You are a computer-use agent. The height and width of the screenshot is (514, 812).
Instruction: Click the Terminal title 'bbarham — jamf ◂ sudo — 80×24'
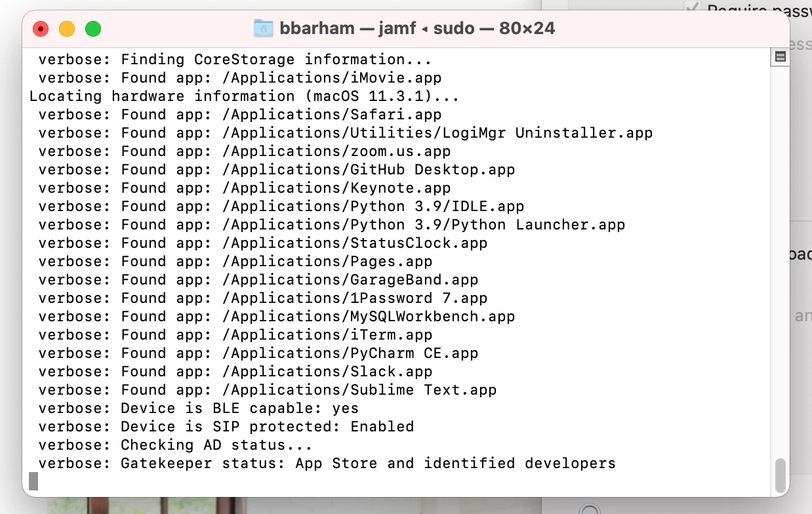point(417,28)
